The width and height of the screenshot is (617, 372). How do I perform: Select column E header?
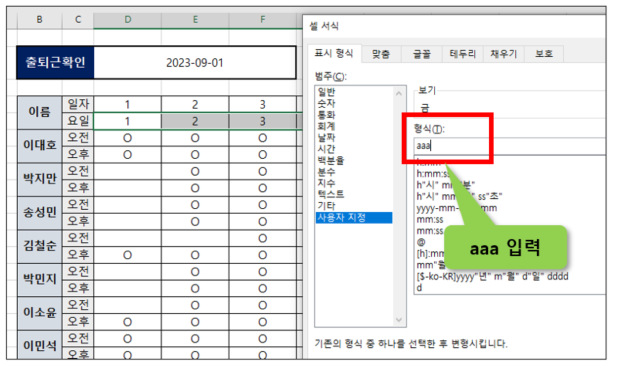click(x=195, y=20)
